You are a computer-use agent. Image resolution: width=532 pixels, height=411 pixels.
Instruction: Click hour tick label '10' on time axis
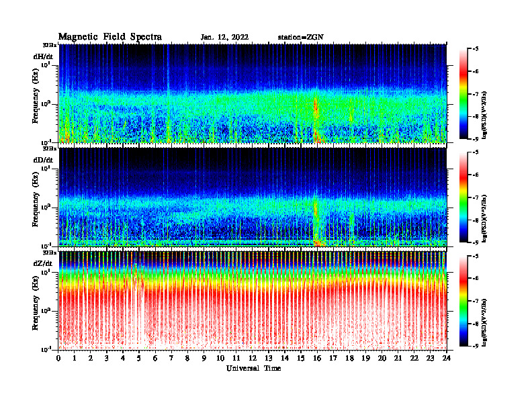pyautogui.click(x=220, y=359)
